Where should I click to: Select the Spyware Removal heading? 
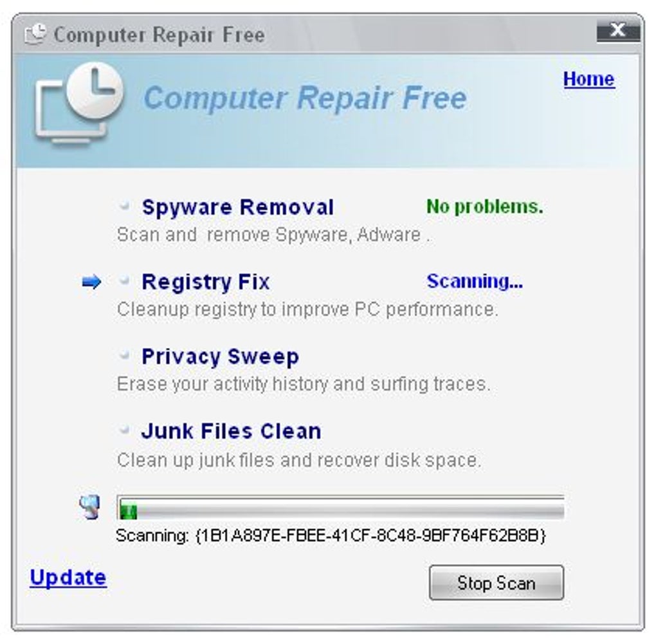coord(237,207)
